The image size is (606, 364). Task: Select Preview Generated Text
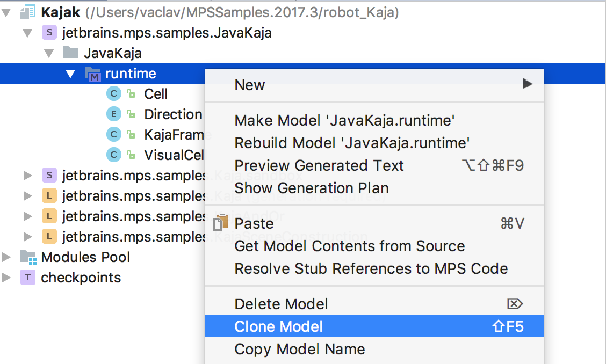point(374,165)
